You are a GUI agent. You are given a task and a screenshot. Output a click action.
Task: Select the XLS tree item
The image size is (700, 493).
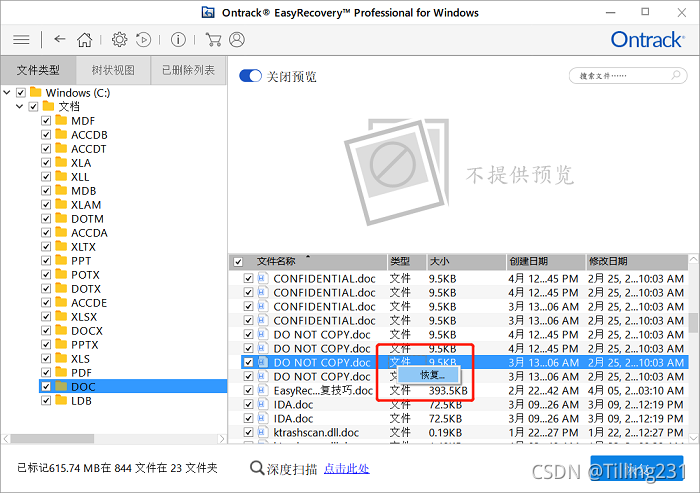80,359
